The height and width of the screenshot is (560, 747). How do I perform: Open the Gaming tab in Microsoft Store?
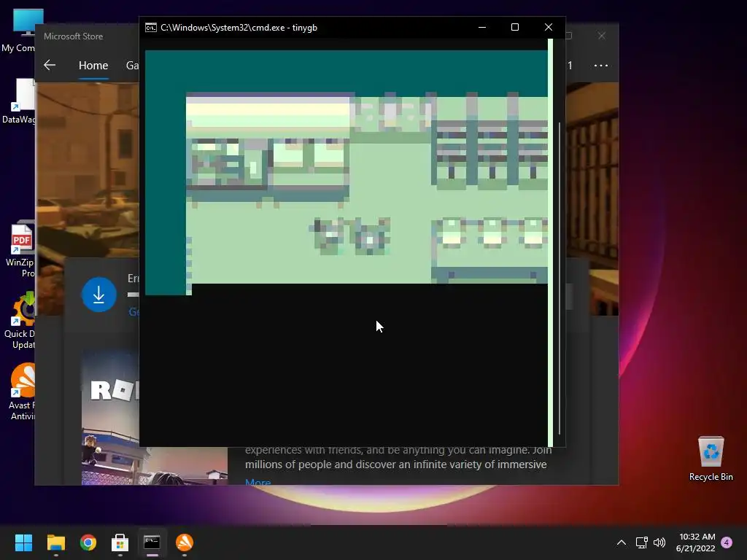(x=133, y=65)
